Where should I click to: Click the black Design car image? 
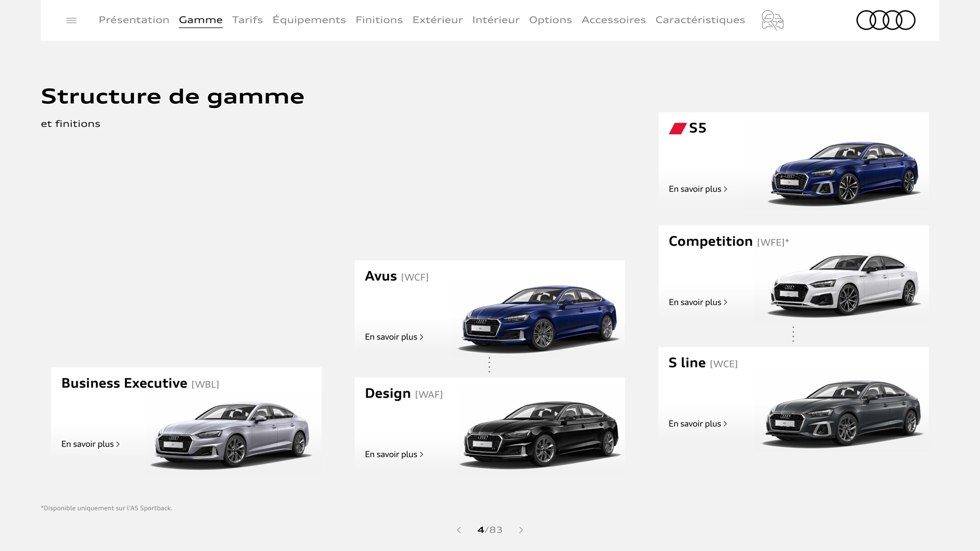point(540,434)
